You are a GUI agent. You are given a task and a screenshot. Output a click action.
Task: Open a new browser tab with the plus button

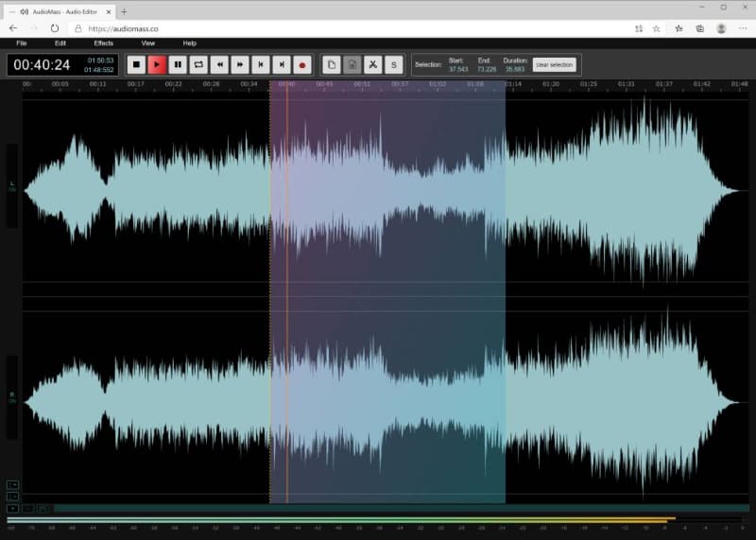pyautogui.click(x=124, y=11)
